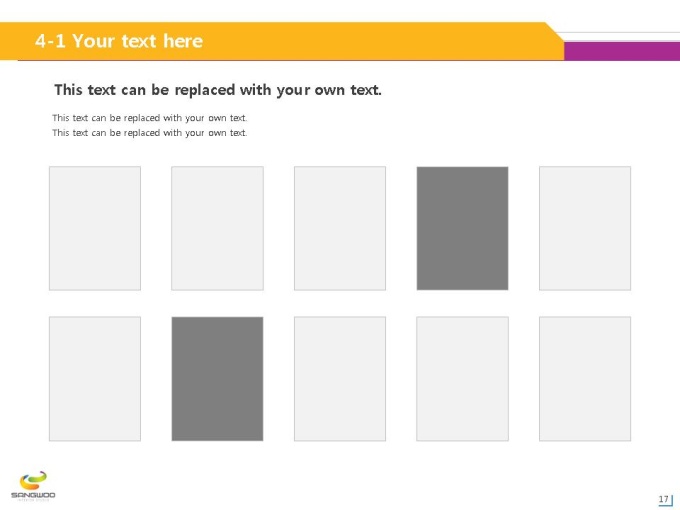Viewport: 680px width, 510px height.
Task: Click the third placeholder in bottom row
Action: tap(340, 379)
